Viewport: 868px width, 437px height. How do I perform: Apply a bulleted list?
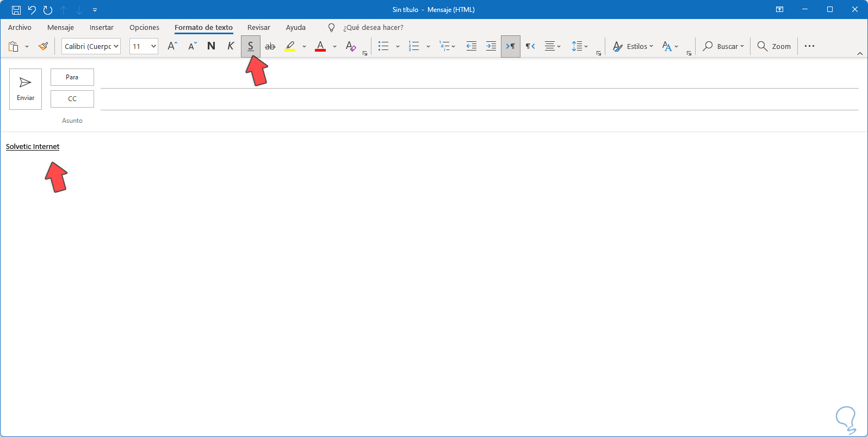click(383, 46)
